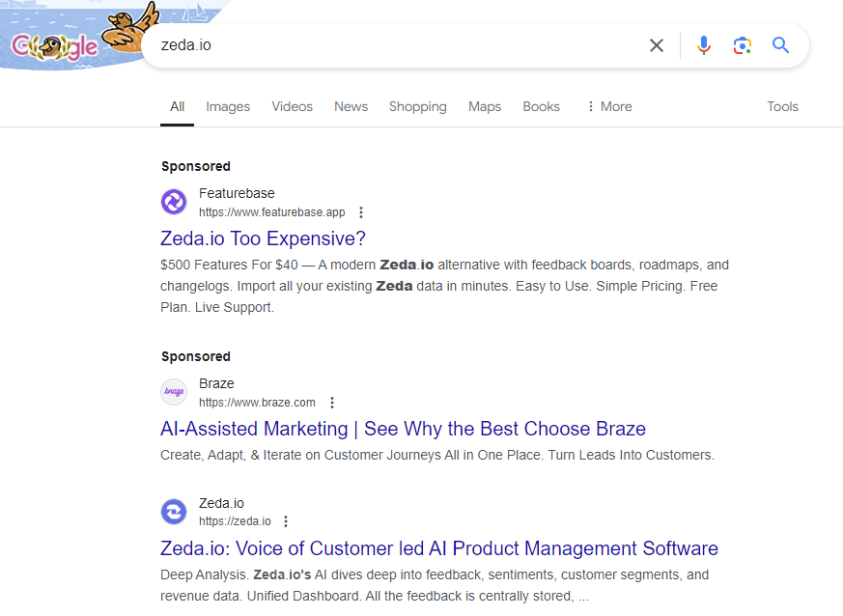Screen dimensions: 843x616
Task: Open options menu for Braze ad
Action: tap(332, 403)
